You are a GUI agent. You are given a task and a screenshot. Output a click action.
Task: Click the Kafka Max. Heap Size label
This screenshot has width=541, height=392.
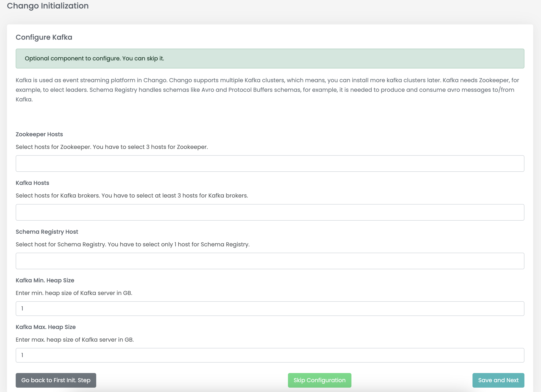(x=46, y=327)
